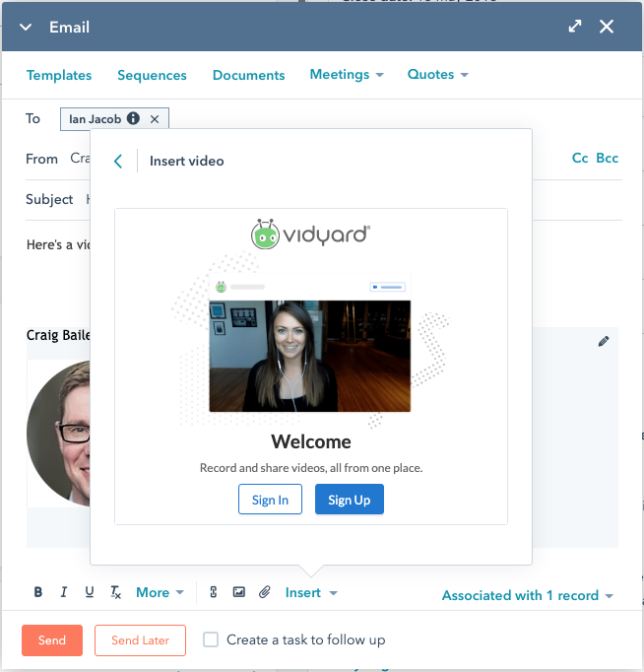Expand the More formatting dropdown

click(x=160, y=592)
